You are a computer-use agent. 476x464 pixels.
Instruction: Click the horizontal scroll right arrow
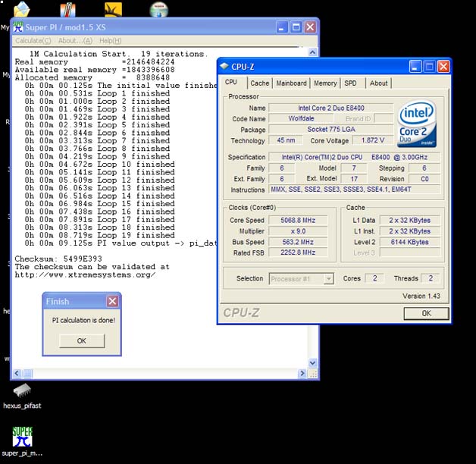coord(302,373)
